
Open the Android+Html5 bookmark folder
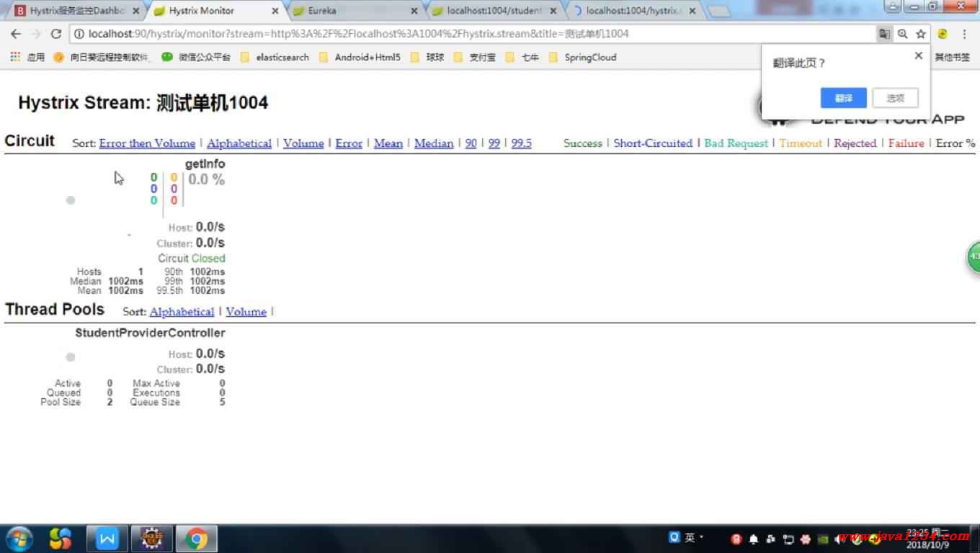click(360, 57)
